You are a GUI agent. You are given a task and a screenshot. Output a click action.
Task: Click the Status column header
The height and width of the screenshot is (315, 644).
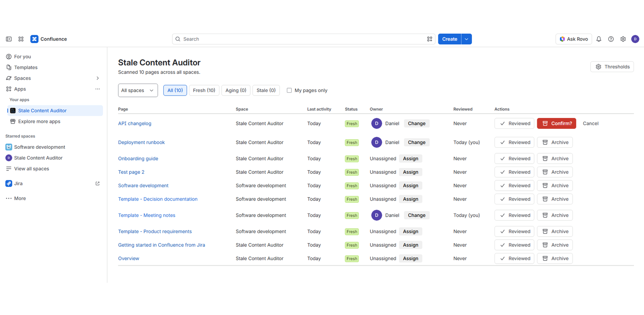351,109
